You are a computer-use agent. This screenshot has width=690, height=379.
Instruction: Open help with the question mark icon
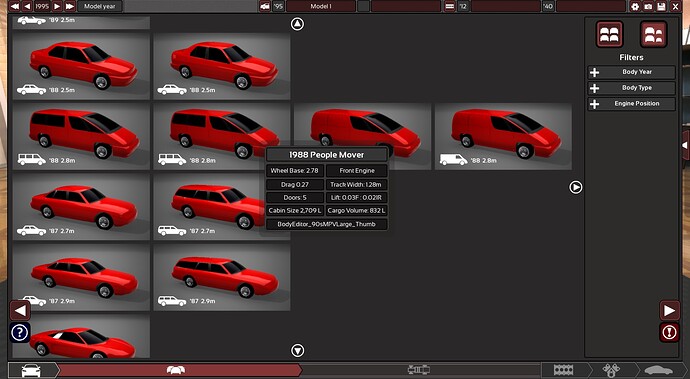pyautogui.click(x=20, y=333)
